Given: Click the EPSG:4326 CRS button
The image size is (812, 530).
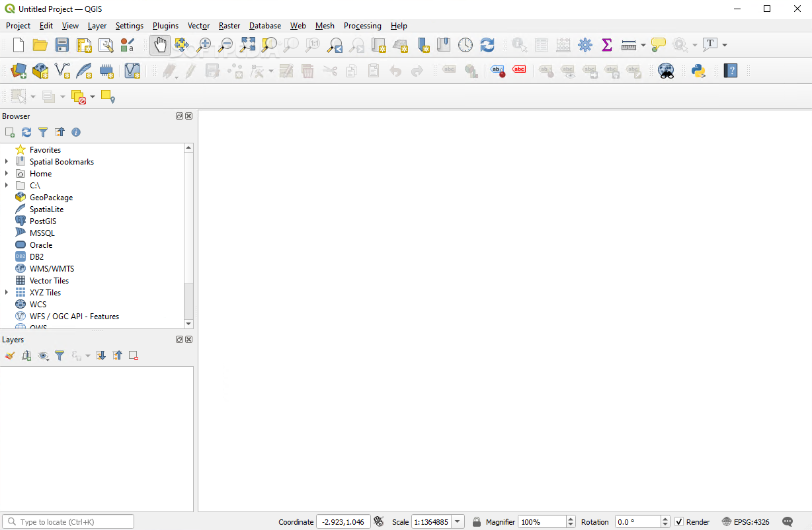Looking at the screenshot, I should click(x=745, y=521).
